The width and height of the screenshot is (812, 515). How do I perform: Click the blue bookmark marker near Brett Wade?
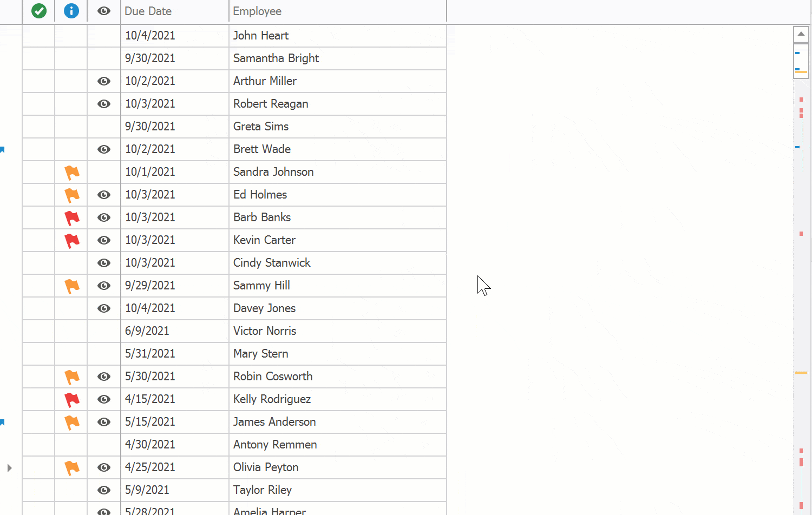[x=3, y=149]
